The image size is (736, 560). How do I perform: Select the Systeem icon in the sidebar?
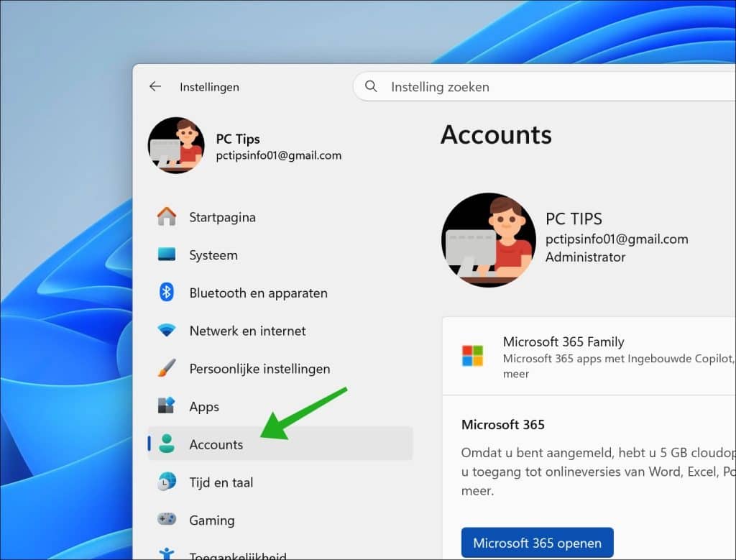click(167, 254)
